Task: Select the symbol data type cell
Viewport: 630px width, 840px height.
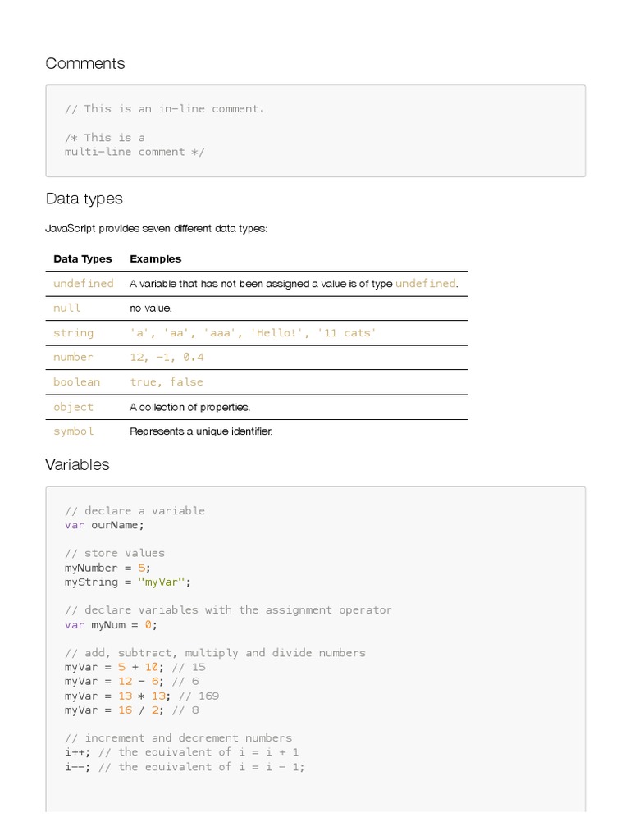Action: (x=73, y=431)
